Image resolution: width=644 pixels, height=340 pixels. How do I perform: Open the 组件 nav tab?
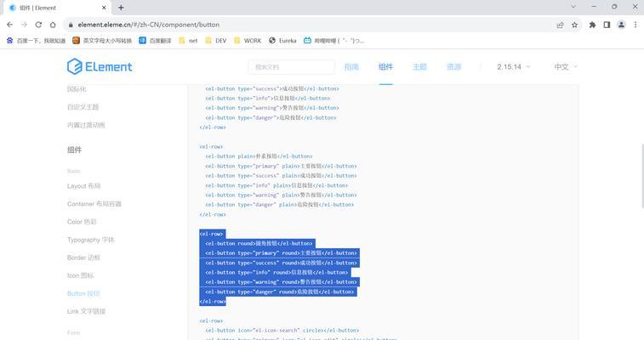pos(385,67)
